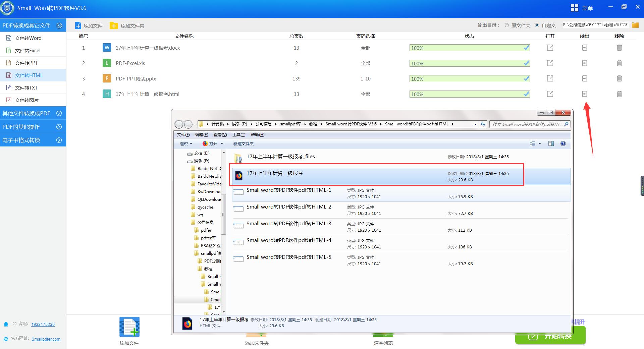The width and height of the screenshot is (644, 349).
Task: Select the pdfer folder in tree
Action: coord(206,230)
